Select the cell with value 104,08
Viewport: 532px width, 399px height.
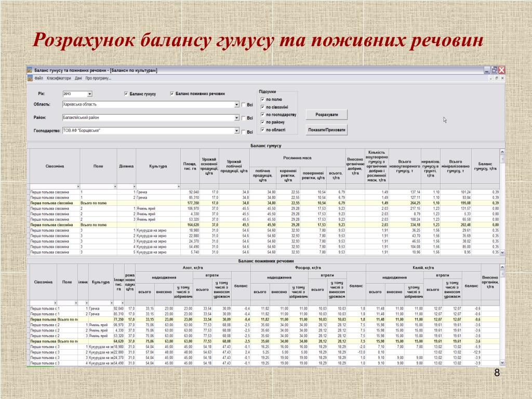click(x=405, y=247)
